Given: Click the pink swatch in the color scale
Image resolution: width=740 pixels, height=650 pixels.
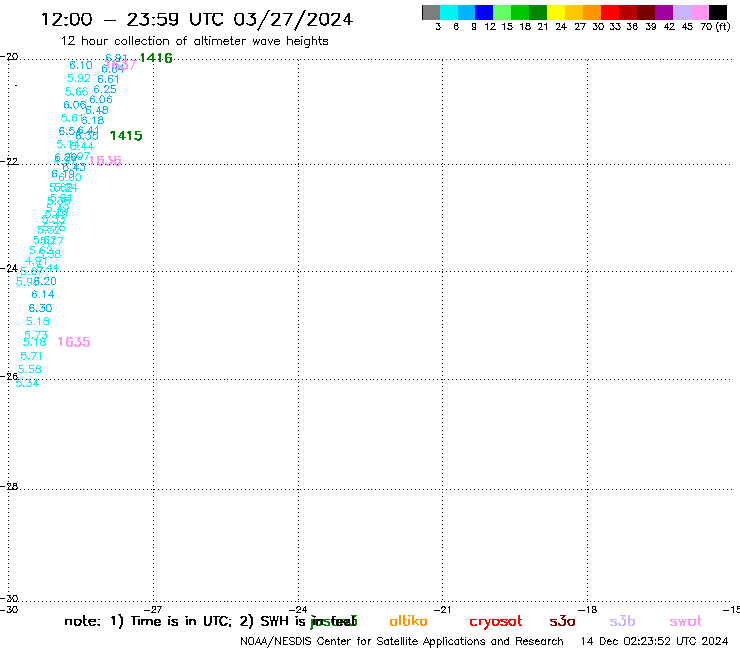Looking at the screenshot, I should pyautogui.click(x=700, y=12).
